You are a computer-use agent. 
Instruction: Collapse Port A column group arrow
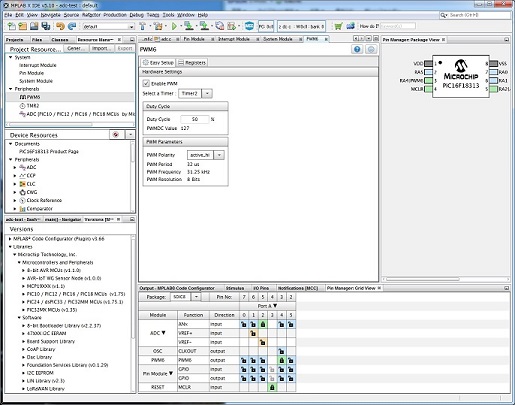pos(275,306)
